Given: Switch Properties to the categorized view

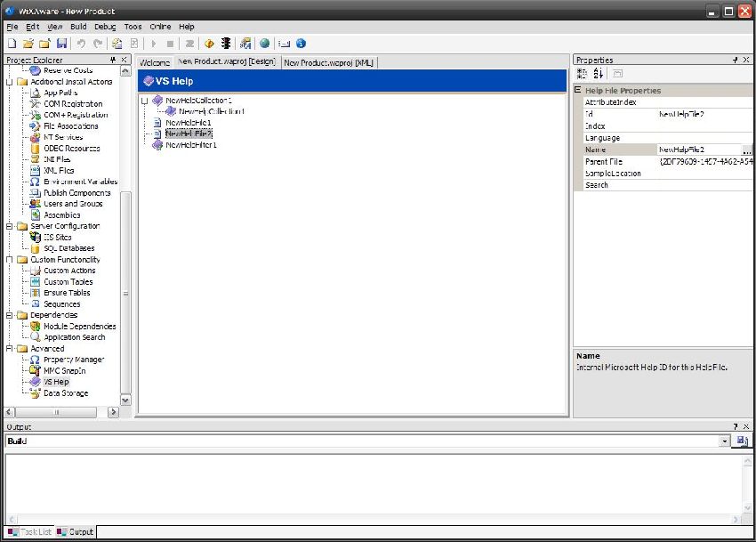Looking at the screenshot, I should tap(583, 73).
